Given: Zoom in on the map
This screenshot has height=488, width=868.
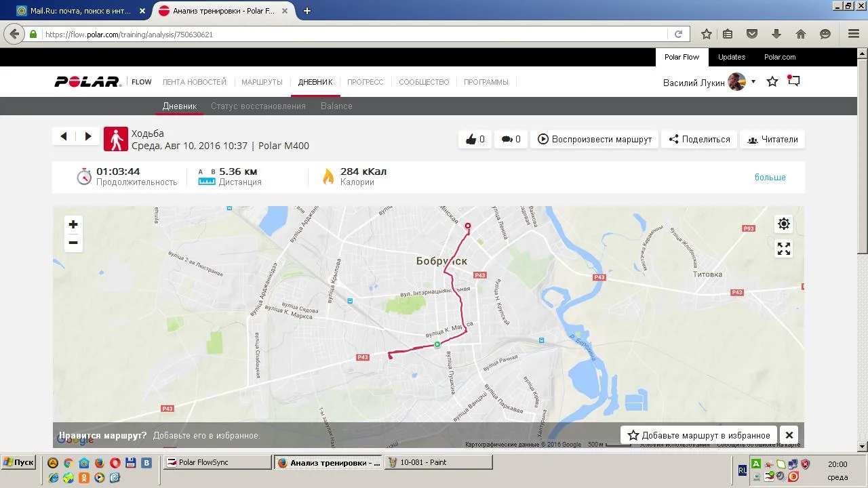Looking at the screenshot, I should [73, 224].
